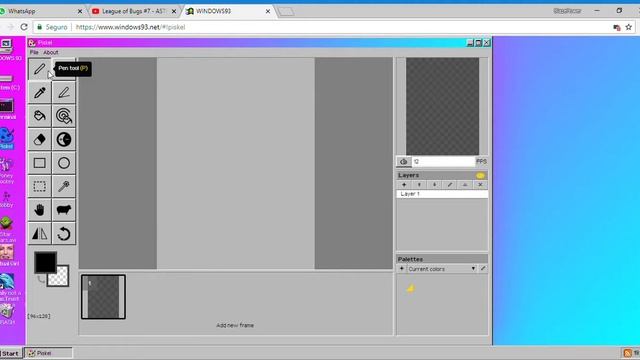Open the Trash desktop icon

[7, 314]
